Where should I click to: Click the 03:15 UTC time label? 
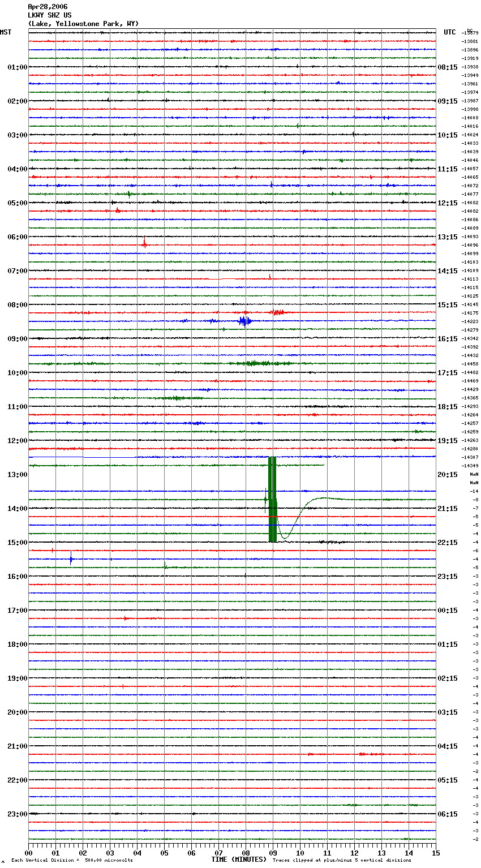(x=448, y=712)
